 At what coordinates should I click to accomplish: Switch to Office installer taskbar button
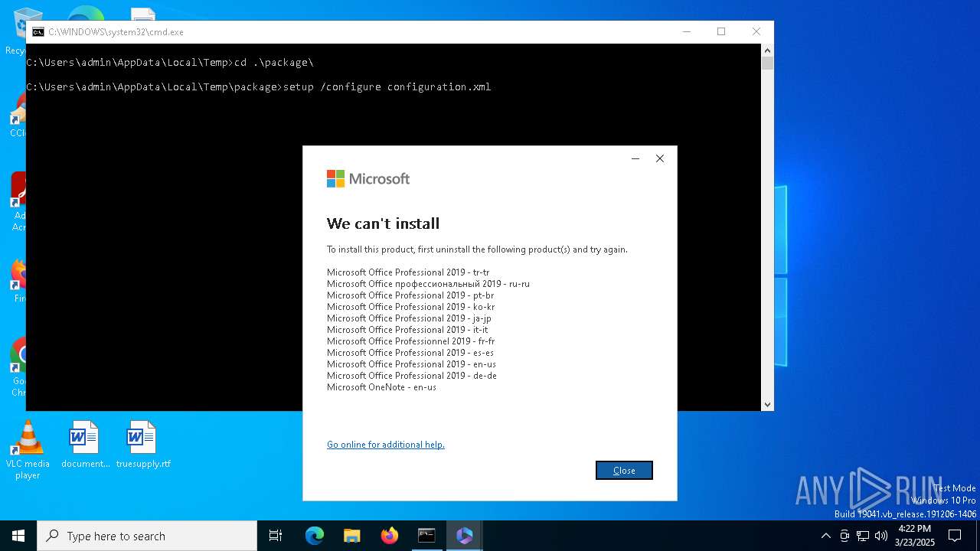464,536
